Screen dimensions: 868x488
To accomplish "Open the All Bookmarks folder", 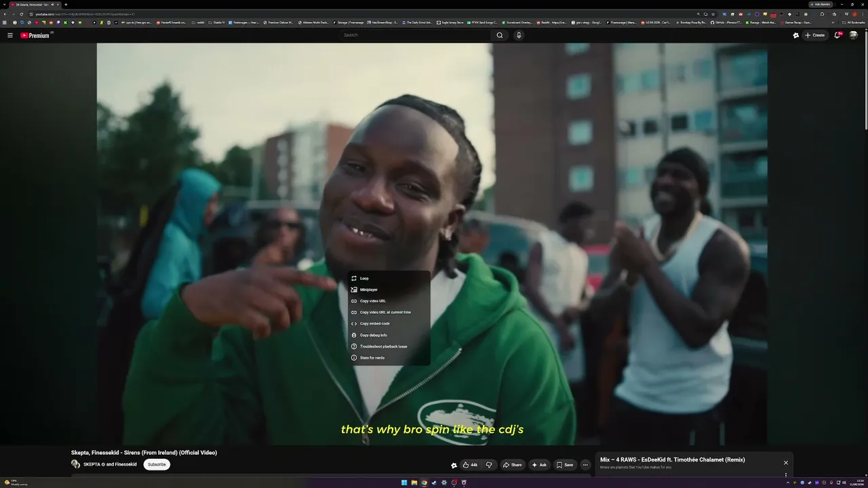I will [854, 22].
